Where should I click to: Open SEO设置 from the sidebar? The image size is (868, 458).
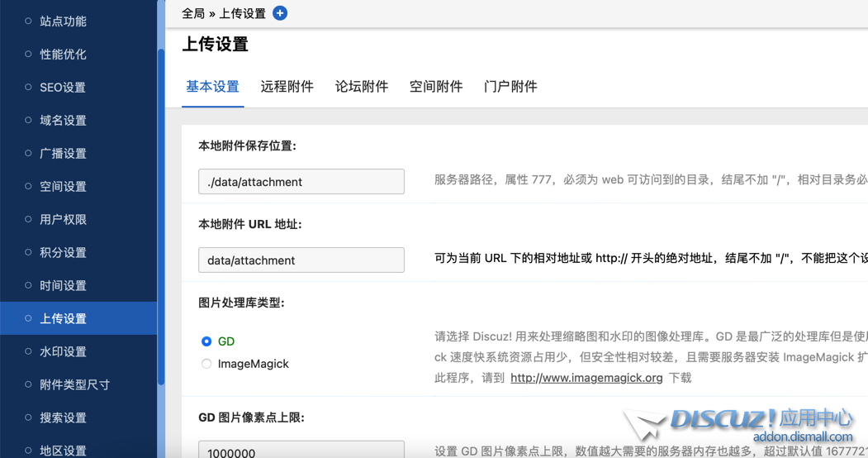click(63, 88)
